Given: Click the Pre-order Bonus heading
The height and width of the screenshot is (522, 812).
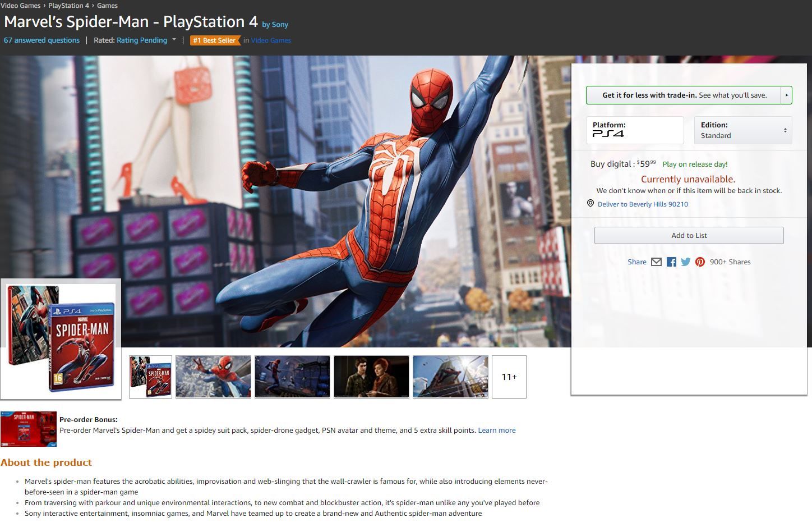Looking at the screenshot, I should (89, 420).
